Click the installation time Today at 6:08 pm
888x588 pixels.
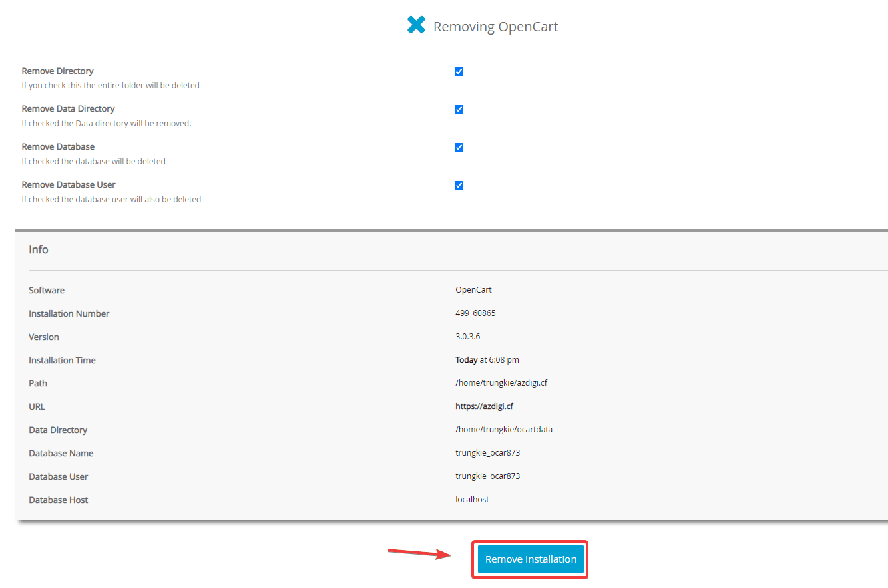487,360
